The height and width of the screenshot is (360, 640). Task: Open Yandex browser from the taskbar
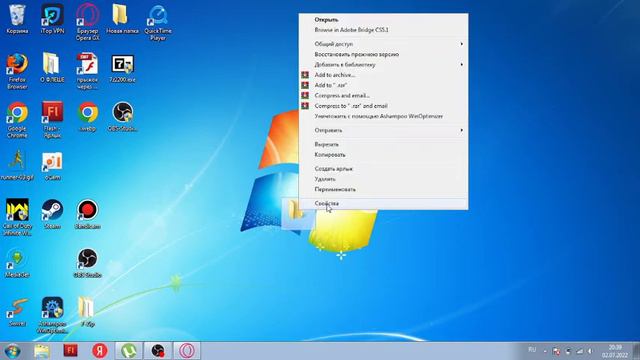coord(100,351)
